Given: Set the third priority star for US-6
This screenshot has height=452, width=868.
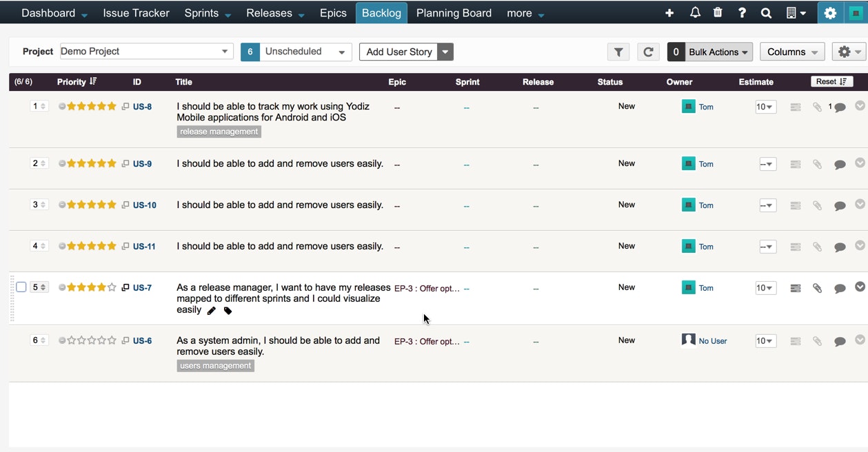Looking at the screenshot, I should pos(92,340).
